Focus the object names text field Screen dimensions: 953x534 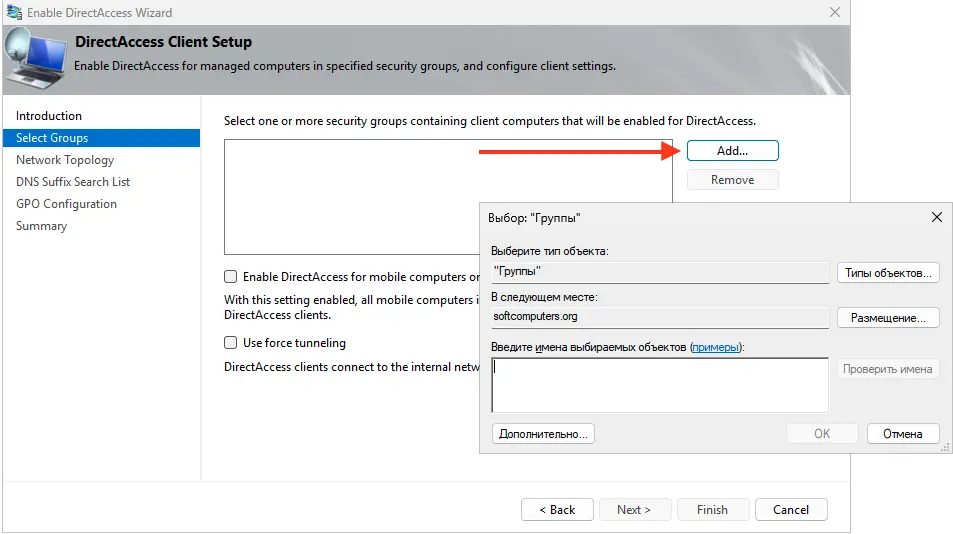pos(660,385)
